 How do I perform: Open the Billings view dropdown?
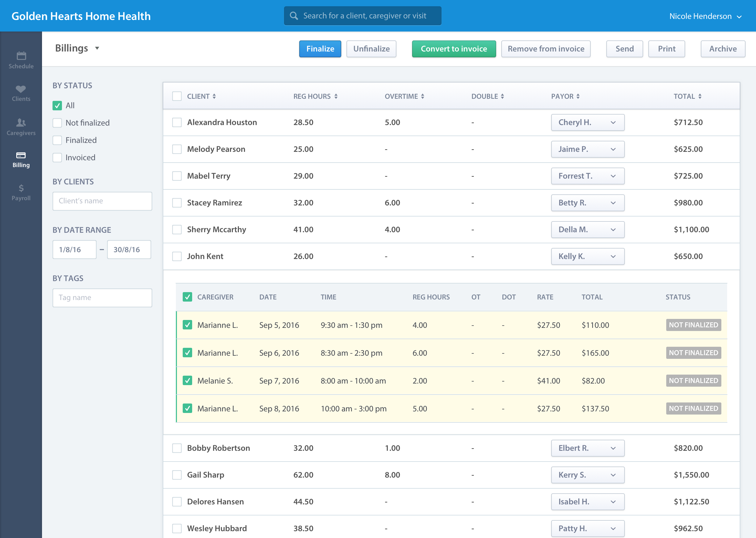point(77,48)
